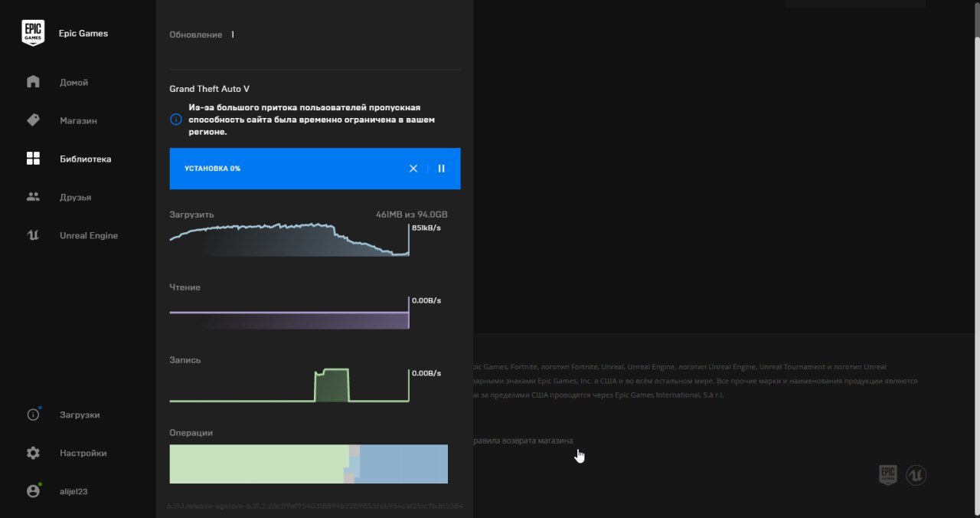Click the alijel23 username
Image resolution: width=980 pixels, height=518 pixels.
[x=73, y=491]
